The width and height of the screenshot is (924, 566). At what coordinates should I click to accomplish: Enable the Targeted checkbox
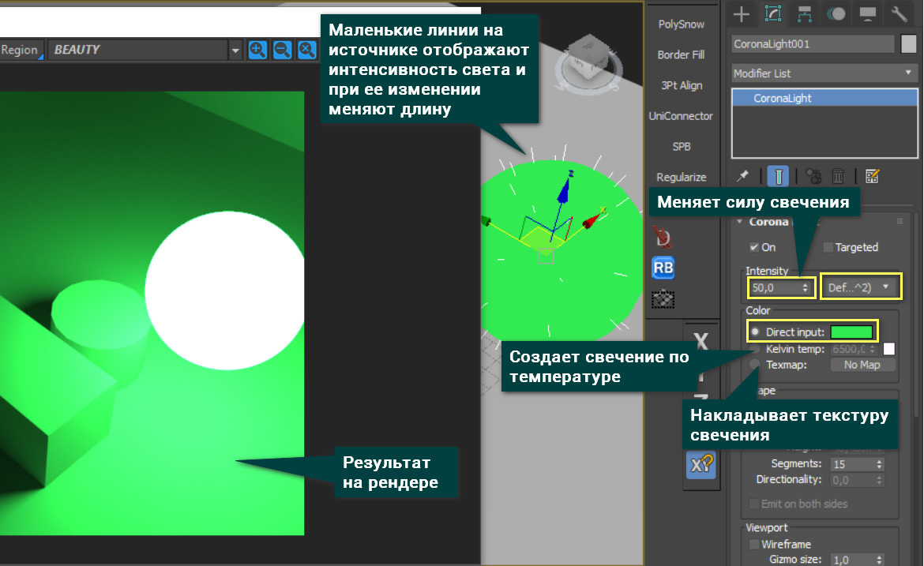828,247
